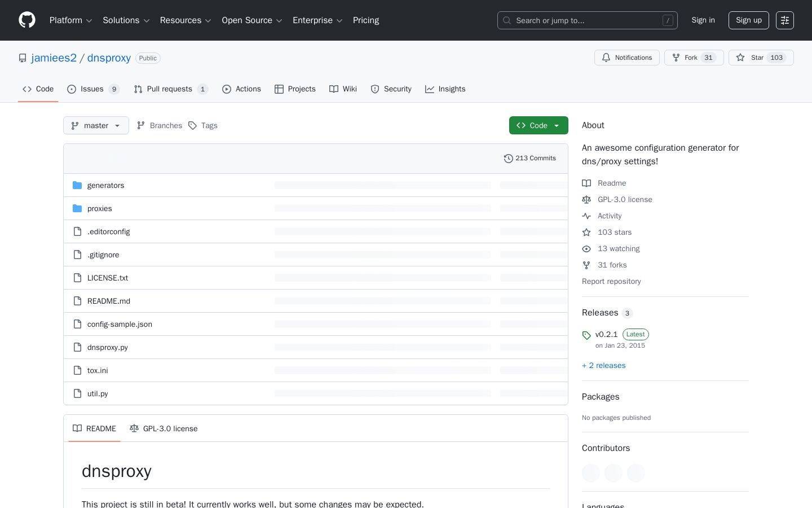Click Report repository
This screenshot has width=812, height=508.
611,281
